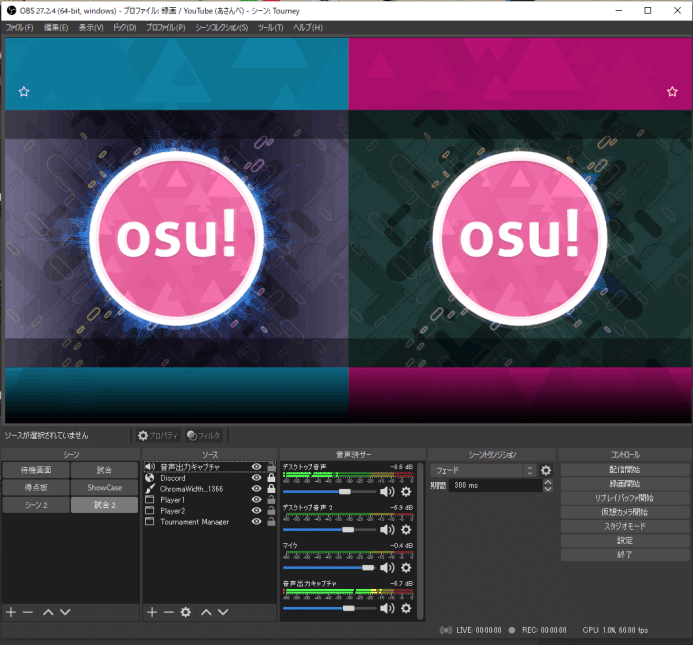Open デスクトップ音声 2 audio settings gear
The width and height of the screenshot is (693, 645).
click(x=406, y=530)
